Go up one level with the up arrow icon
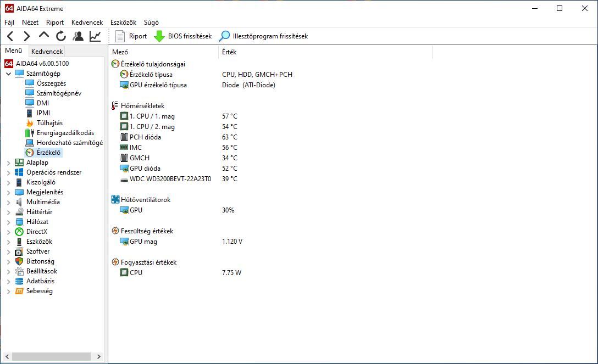The image size is (598, 364). pos(44,35)
